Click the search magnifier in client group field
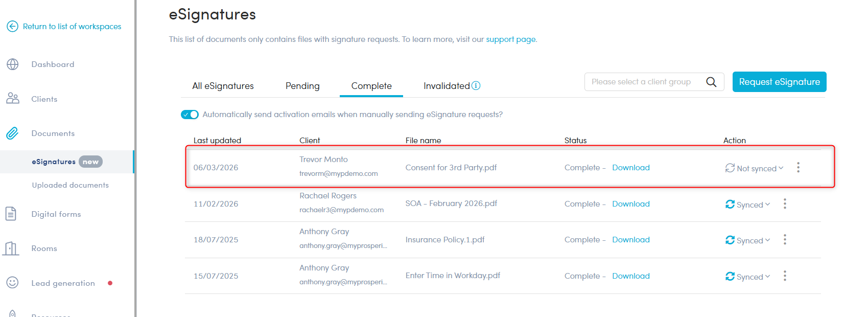The height and width of the screenshot is (317, 868). pos(711,82)
